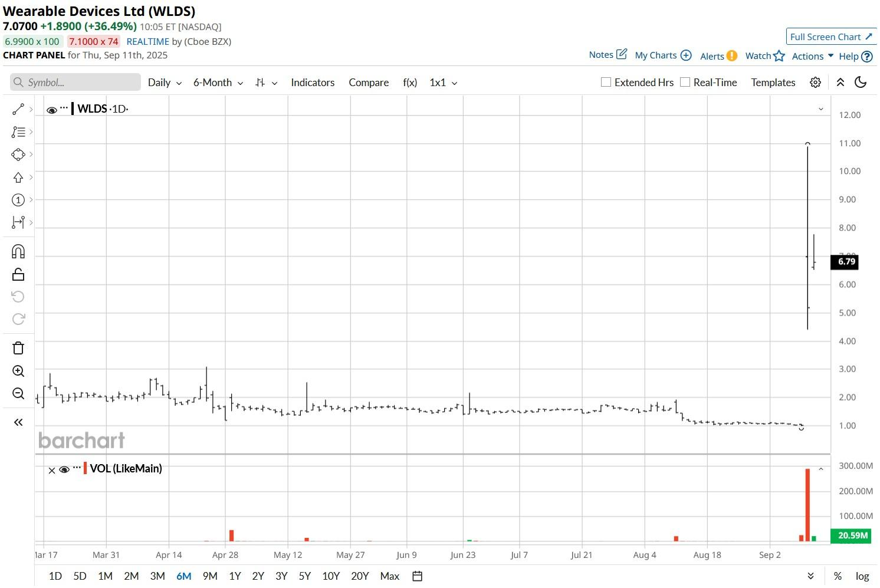
Task: Collapse the volume pane chevron
Action: coord(820,469)
